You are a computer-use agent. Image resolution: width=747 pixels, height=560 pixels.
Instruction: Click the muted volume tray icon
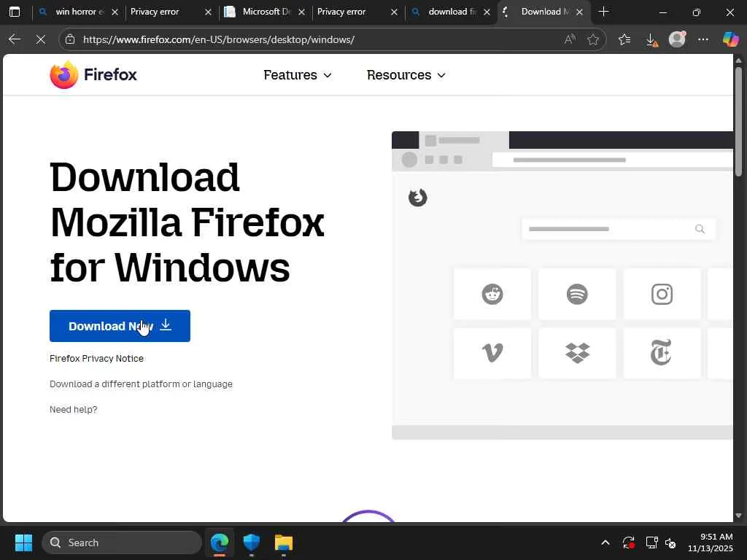[671, 542]
